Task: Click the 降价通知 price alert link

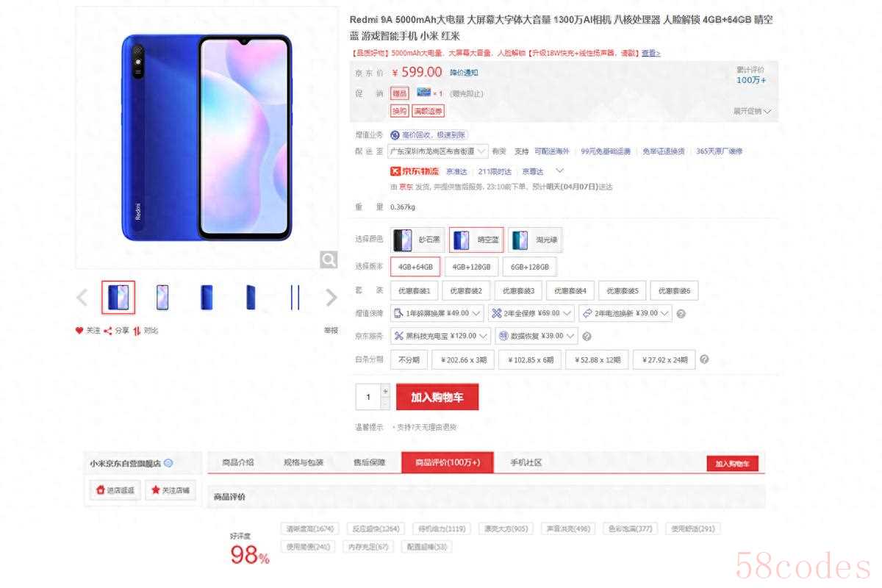Action: (x=464, y=73)
